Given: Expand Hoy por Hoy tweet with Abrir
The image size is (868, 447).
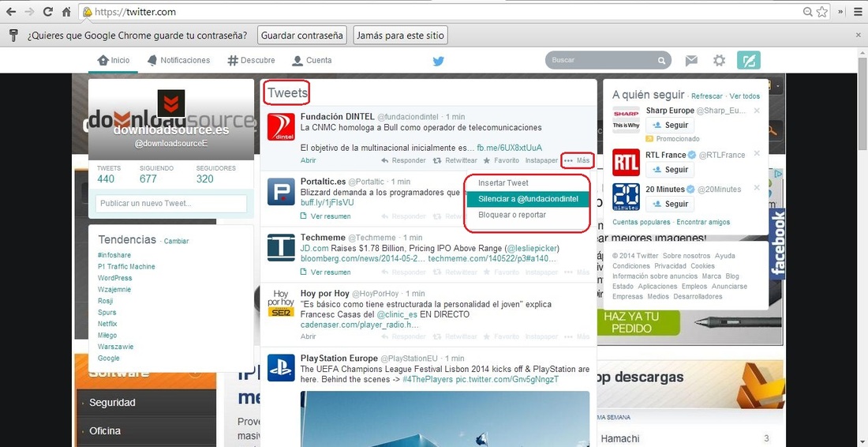Looking at the screenshot, I should pyautogui.click(x=309, y=336).
